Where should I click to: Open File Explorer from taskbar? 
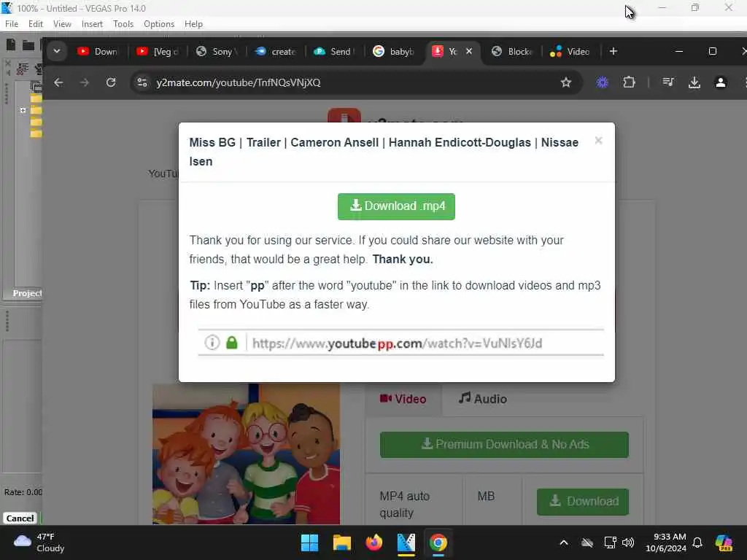[x=342, y=542]
